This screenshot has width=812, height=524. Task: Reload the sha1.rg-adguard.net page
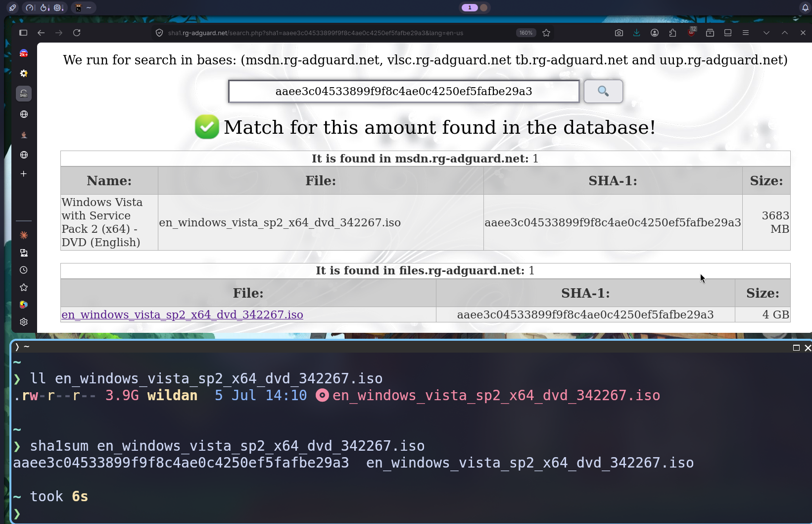click(x=77, y=33)
